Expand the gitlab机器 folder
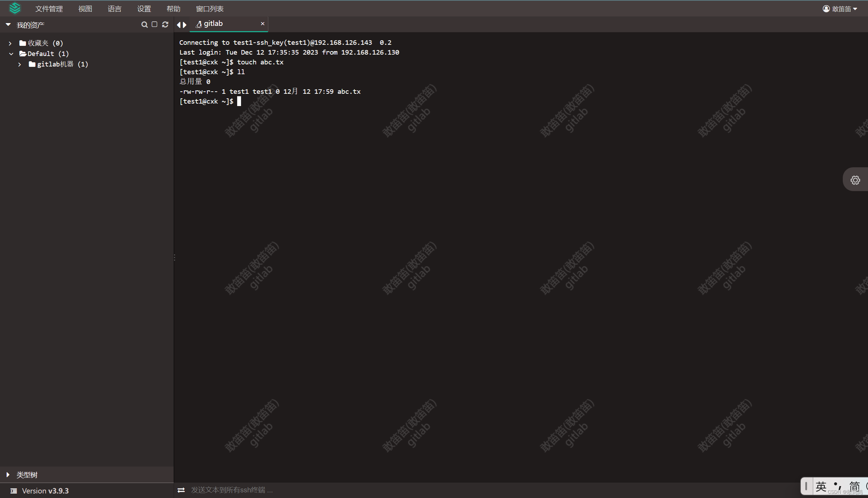The width and height of the screenshot is (868, 498). coord(20,64)
